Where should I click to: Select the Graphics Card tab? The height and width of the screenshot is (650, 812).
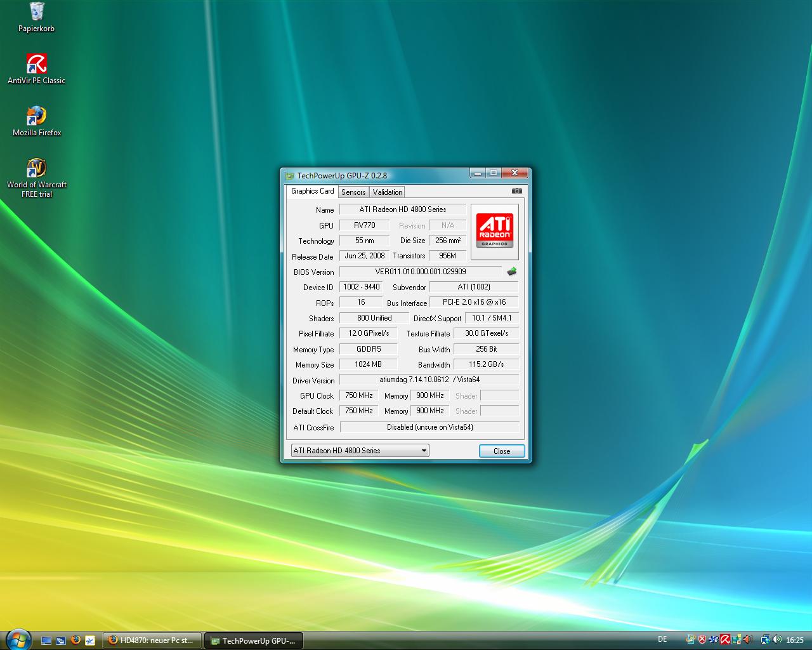(x=312, y=191)
